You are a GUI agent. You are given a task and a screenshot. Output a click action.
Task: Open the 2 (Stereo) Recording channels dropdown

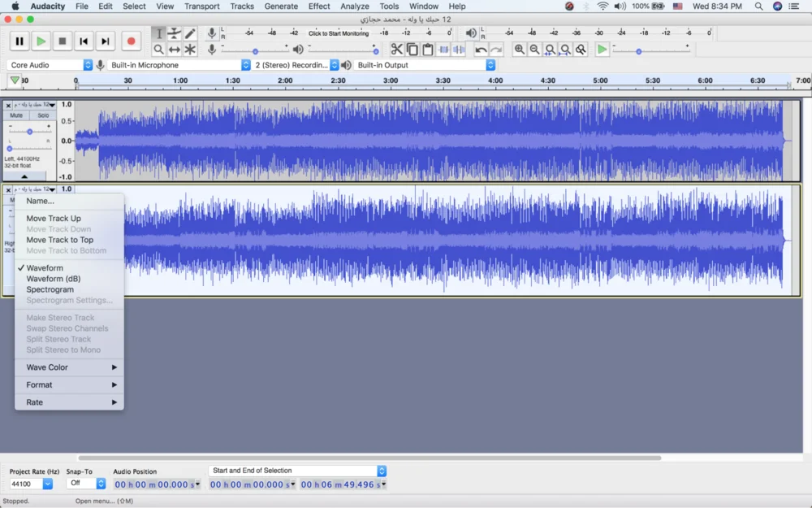coord(296,65)
